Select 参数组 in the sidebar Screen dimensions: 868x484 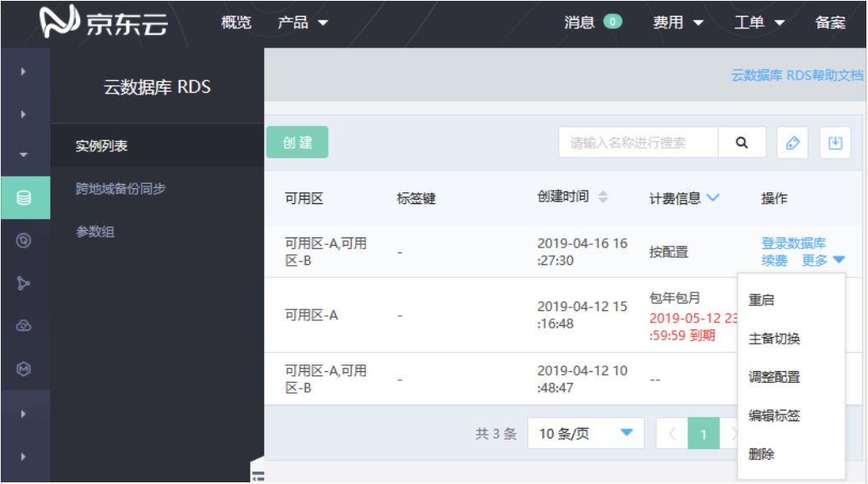click(94, 232)
